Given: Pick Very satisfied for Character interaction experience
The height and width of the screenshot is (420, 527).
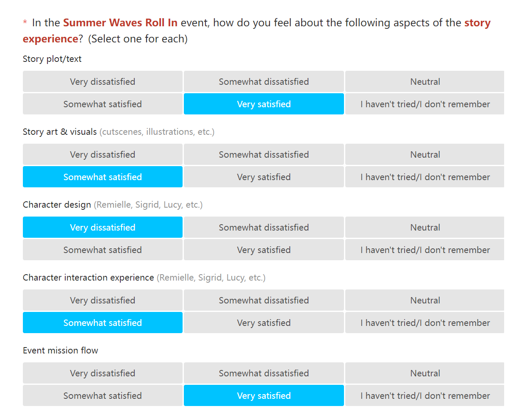Looking at the screenshot, I should pyautogui.click(x=264, y=323).
